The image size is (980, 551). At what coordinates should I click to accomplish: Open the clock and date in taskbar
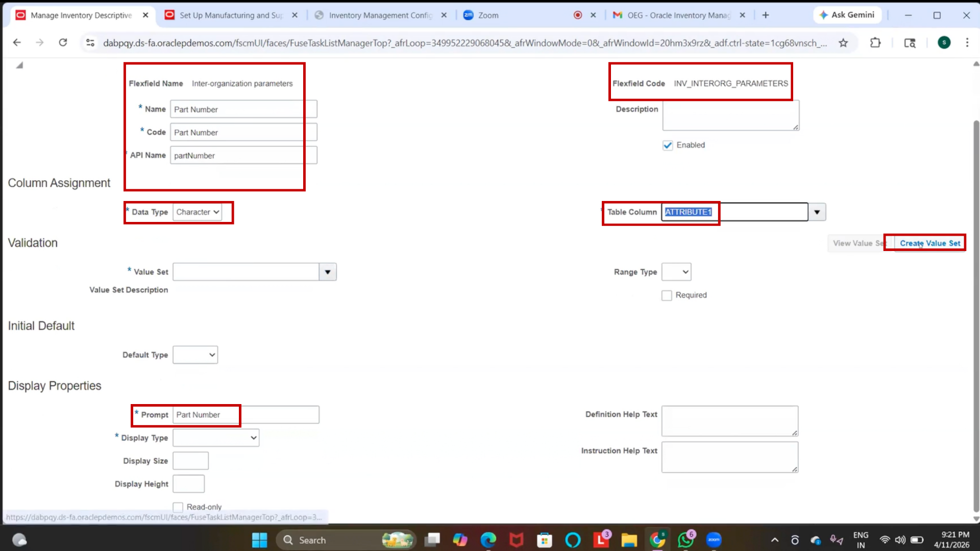[x=951, y=540]
